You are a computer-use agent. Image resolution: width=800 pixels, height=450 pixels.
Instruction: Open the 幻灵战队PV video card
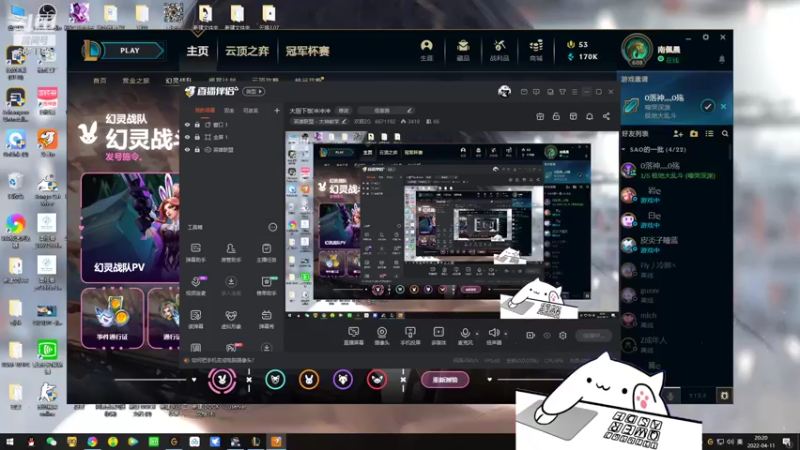coord(131,228)
